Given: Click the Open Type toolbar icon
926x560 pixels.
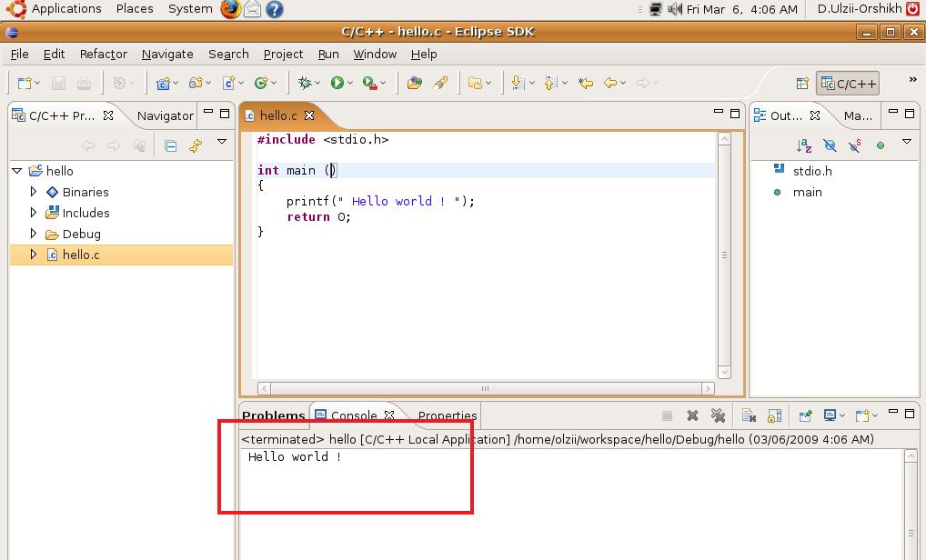Looking at the screenshot, I should (x=415, y=84).
